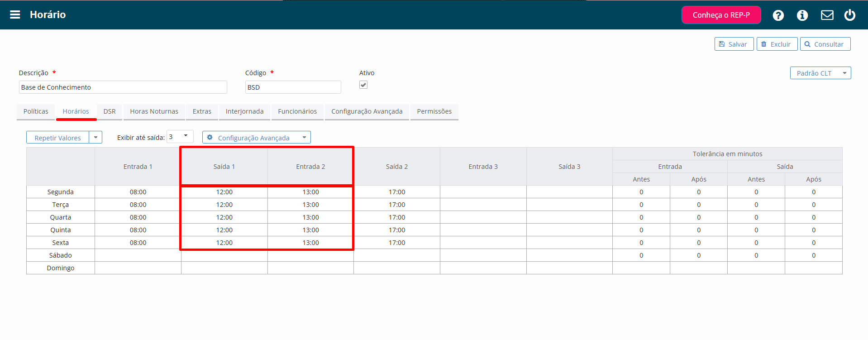Open the Configuração Avançada tab

tap(367, 111)
